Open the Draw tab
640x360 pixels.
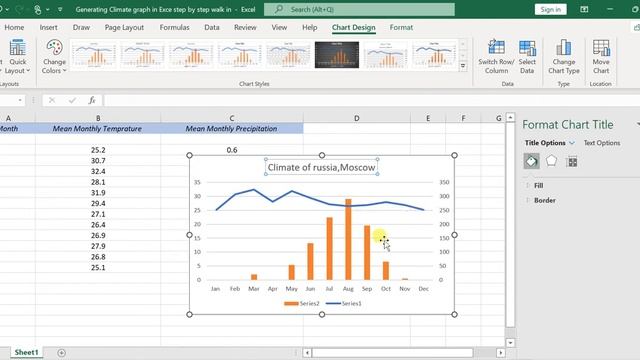point(81,27)
